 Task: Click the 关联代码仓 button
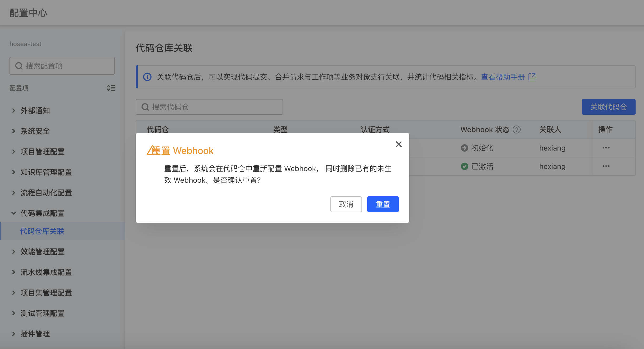pyautogui.click(x=608, y=107)
